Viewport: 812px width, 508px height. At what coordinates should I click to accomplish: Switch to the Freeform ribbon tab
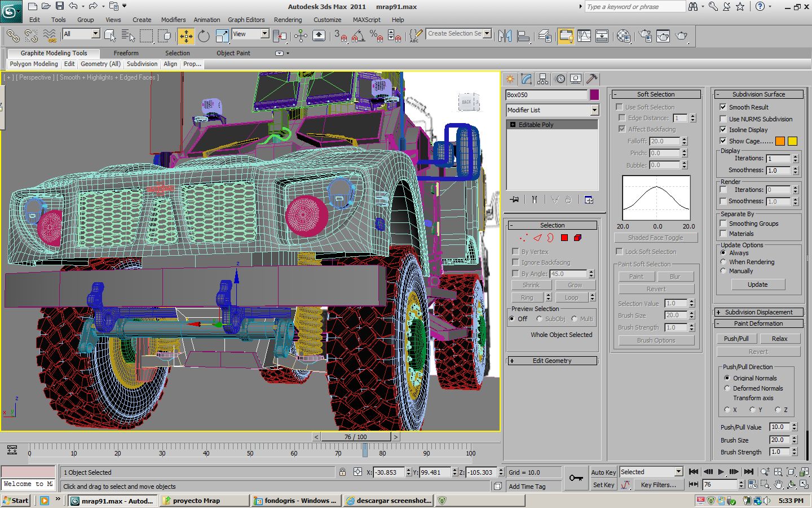(126, 53)
